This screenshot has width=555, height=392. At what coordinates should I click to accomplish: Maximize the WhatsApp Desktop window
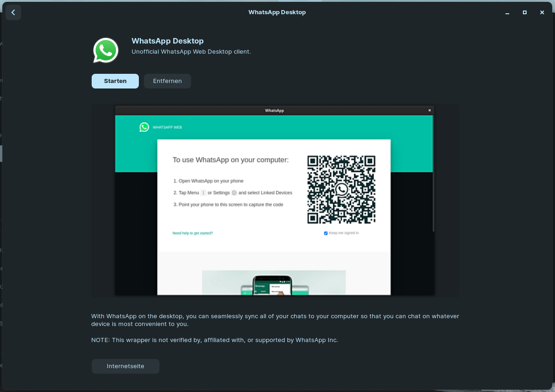525,12
